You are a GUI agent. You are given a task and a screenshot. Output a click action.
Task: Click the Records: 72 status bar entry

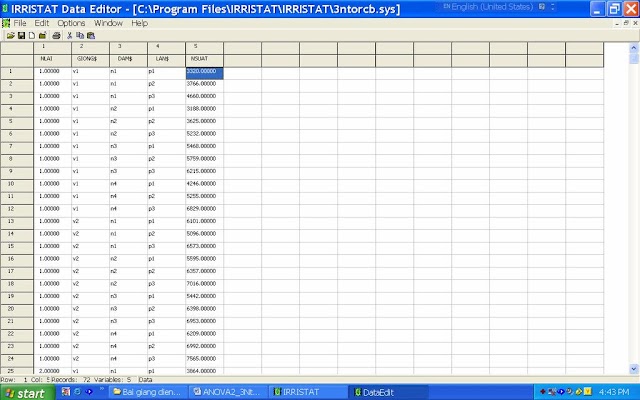click(71, 380)
